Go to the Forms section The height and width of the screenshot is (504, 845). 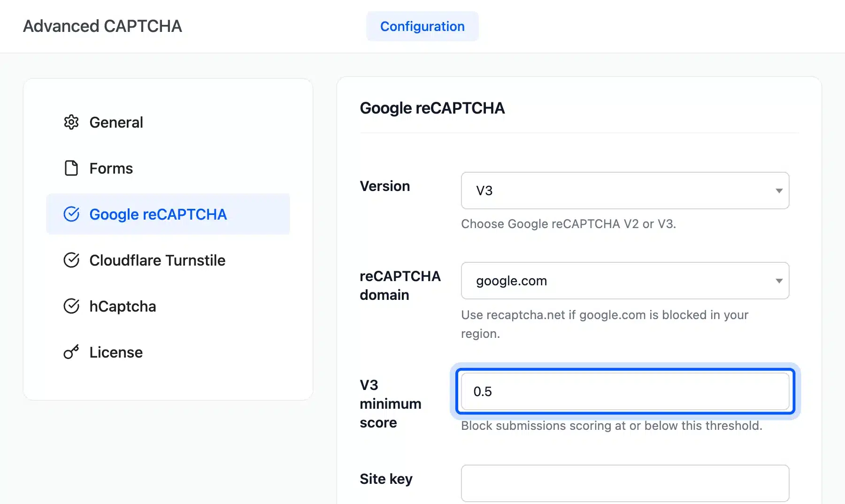coord(168,168)
